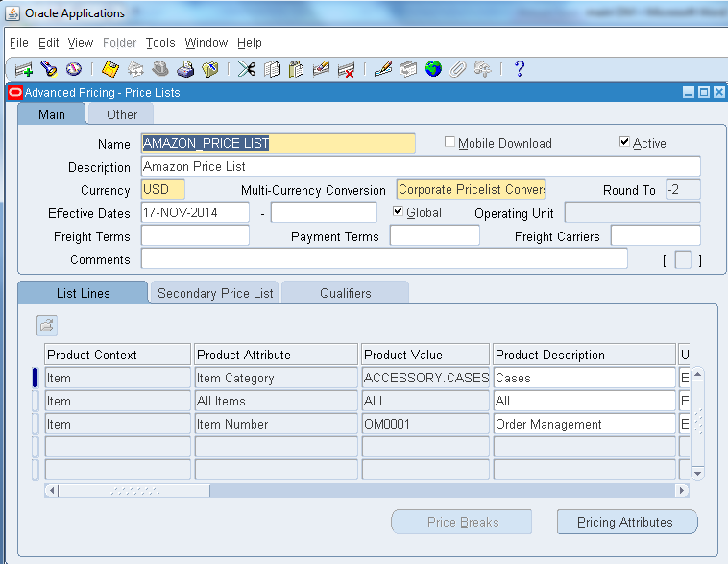Uncheck the Active checkbox
The height and width of the screenshot is (564, 728).
[625, 142]
